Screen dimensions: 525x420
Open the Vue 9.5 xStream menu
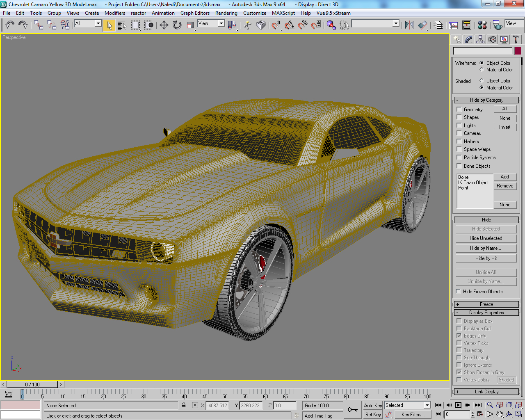tap(333, 13)
